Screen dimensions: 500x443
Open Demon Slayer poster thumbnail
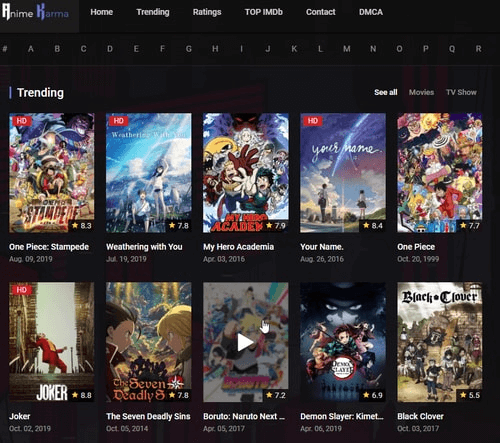click(x=343, y=342)
